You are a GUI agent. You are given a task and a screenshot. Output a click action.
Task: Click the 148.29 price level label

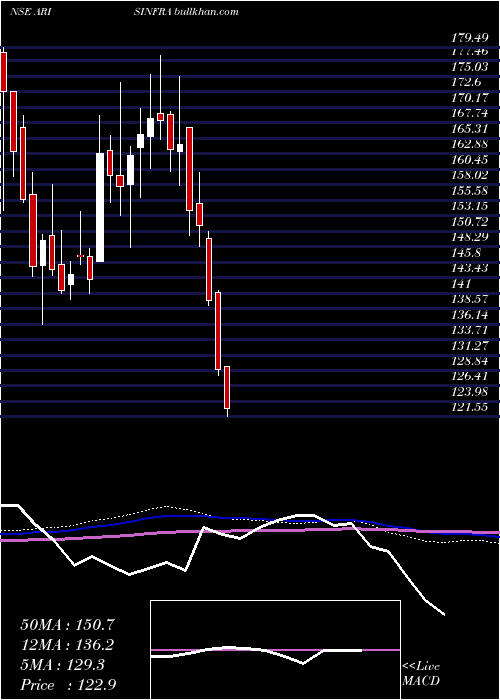(x=470, y=237)
